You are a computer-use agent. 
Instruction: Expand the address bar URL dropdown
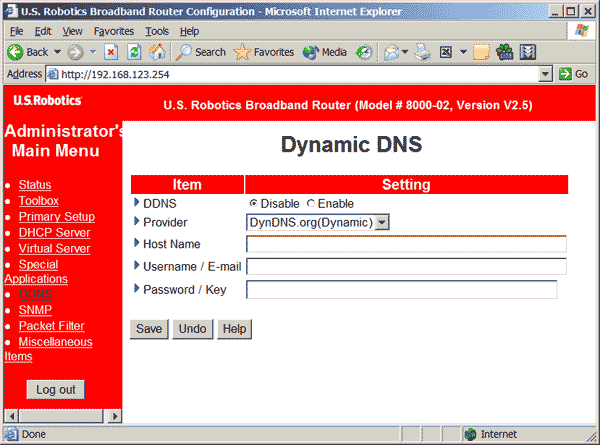545,74
